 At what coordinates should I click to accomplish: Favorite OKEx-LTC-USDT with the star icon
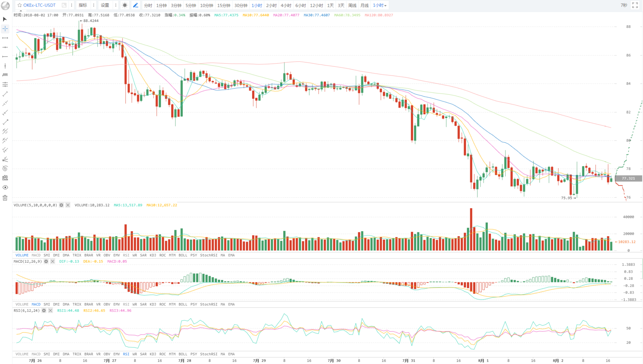tap(19, 5)
